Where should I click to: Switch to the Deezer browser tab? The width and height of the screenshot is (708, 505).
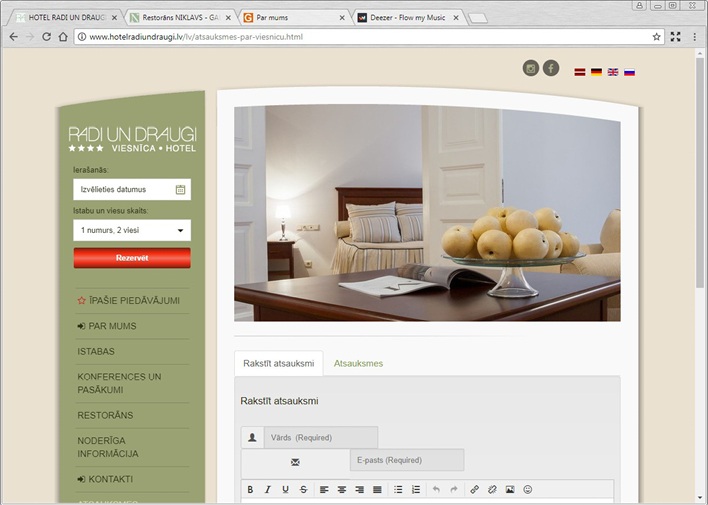[x=407, y=18]
